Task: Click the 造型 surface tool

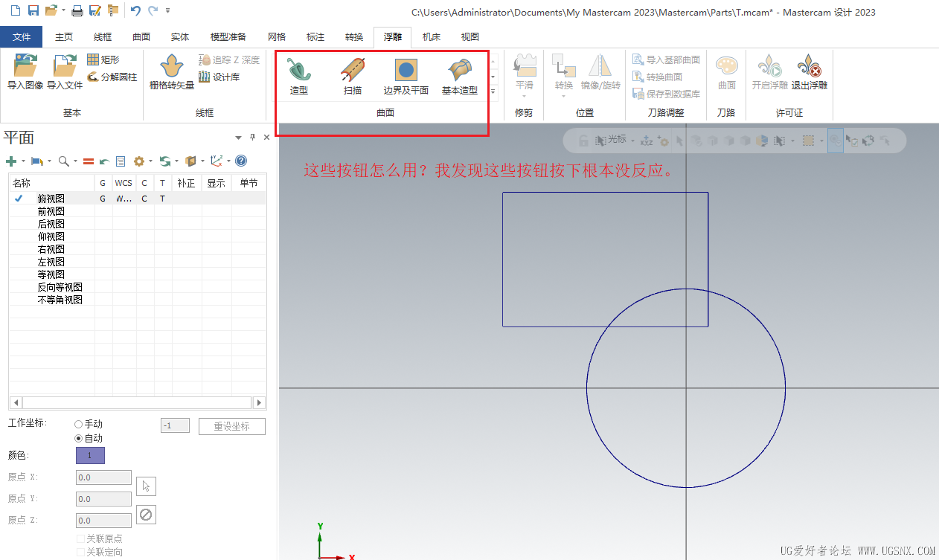Action: pos(299,77)
